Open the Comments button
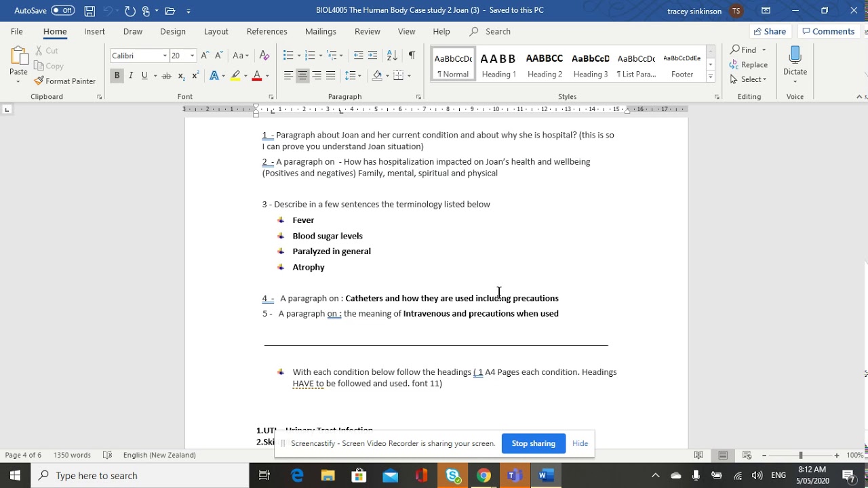 point(828,31)
